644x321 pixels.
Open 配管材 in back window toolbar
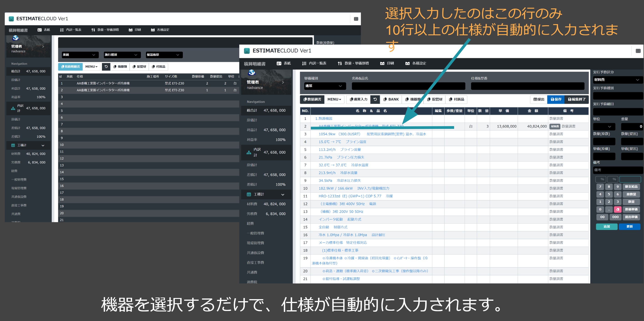pyautogui.click(x=139, y=66)
